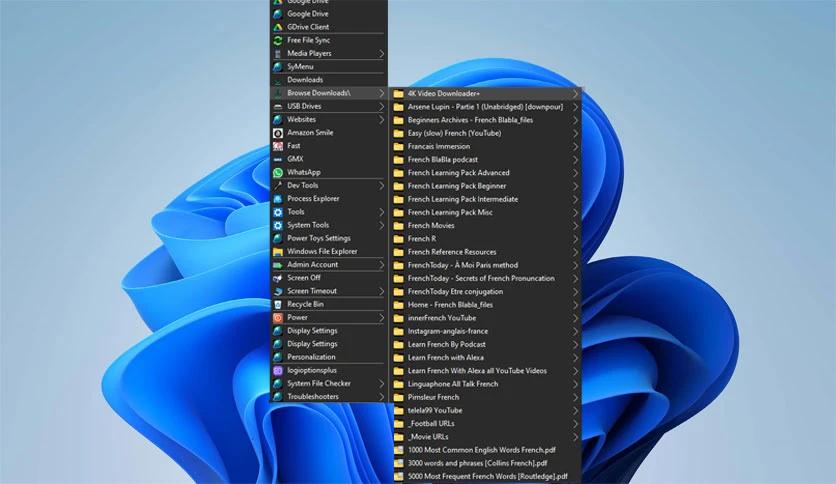
Task: Open the Instagram-anglais-france folder
Action: [x=486, y=332]
